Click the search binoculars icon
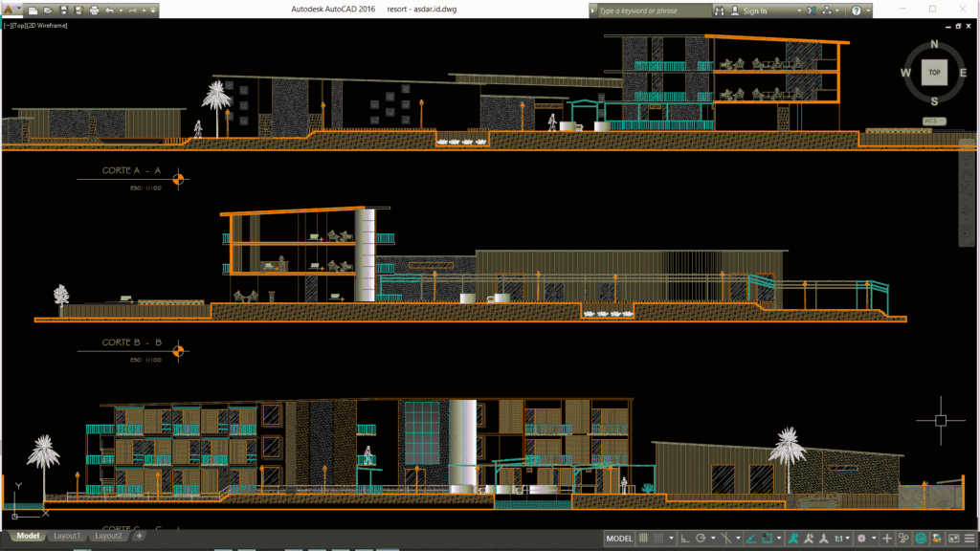980x551 pixels. pos(717,11)
